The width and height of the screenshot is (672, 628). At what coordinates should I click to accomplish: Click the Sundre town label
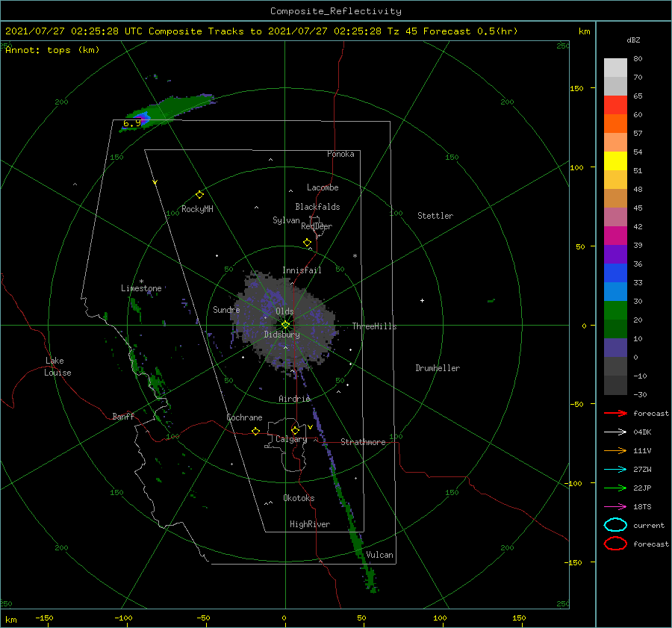(226, 309)
